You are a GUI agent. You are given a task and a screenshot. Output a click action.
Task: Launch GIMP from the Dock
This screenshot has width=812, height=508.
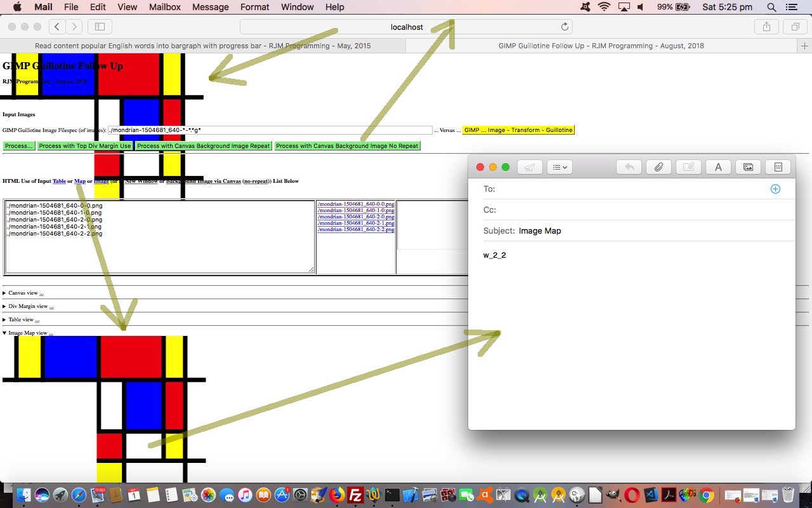pyautogui.click(x=613, y=495)
